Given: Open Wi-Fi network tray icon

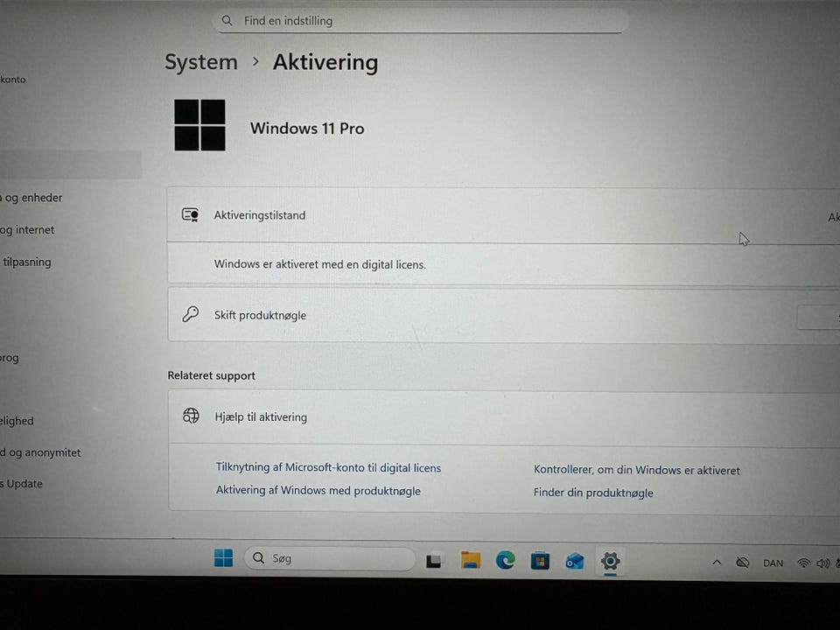Looking at the screenshot, I should coord(803,563).
